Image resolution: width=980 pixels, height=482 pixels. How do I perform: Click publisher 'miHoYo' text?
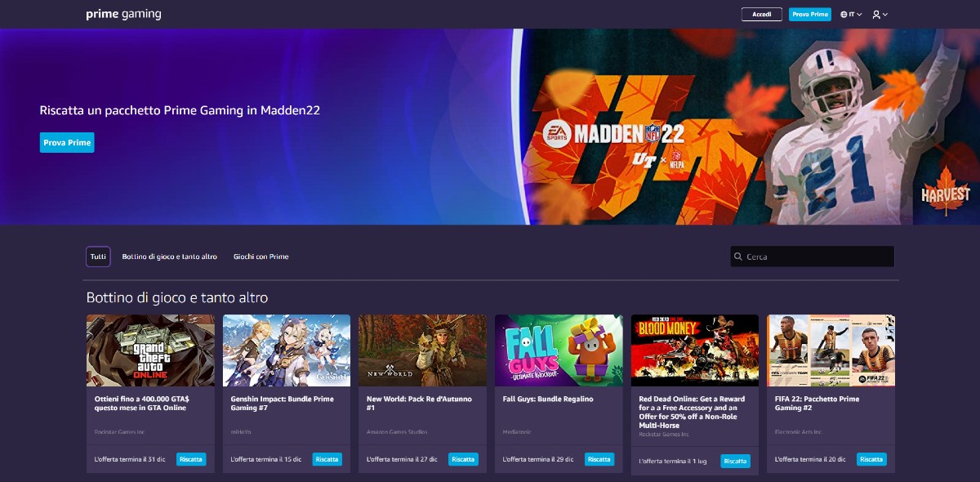point(240,431)
